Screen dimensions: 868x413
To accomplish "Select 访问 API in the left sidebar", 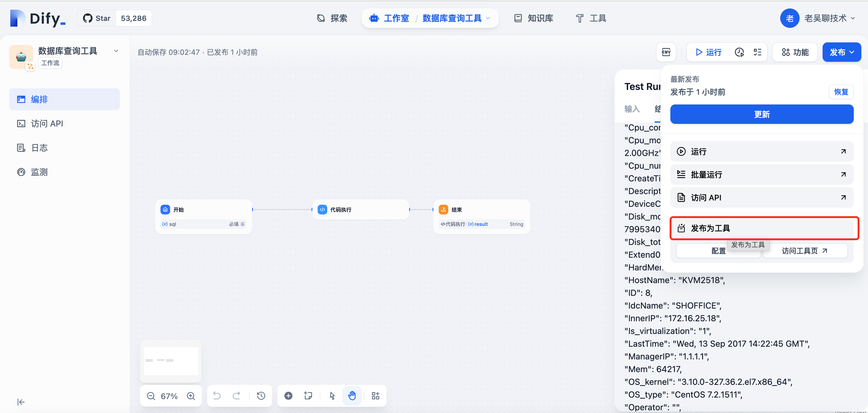I will pyautogui.click(x=47, y=124).
